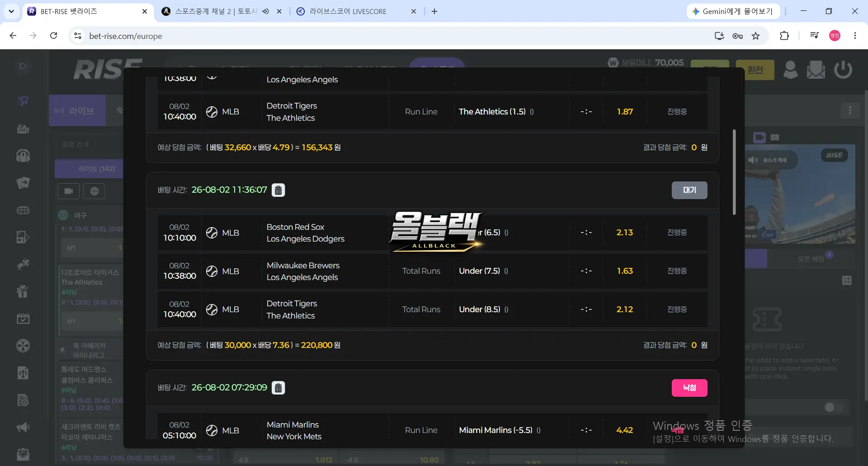
Task: Click the globe filter button in live panel
Action: (x=94, y=191)
